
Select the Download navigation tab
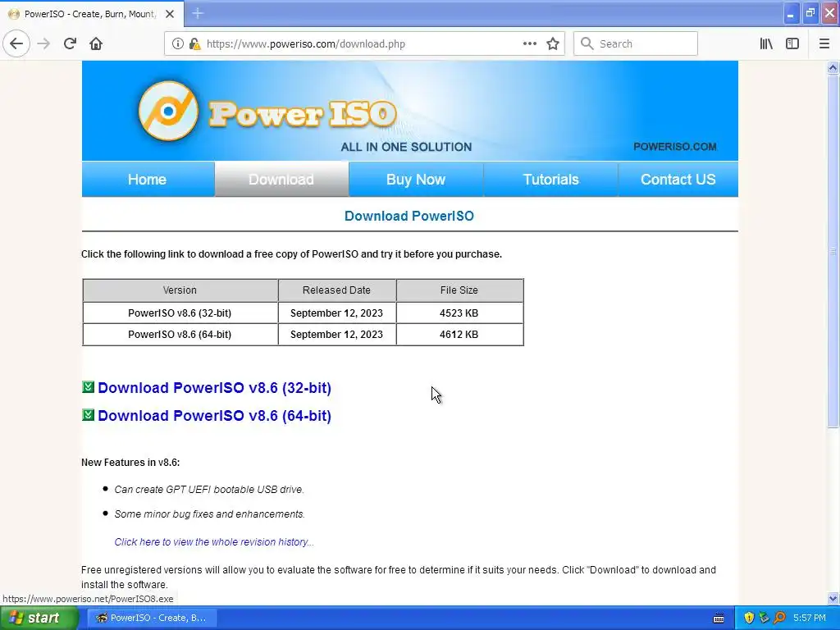coord(281,180)
